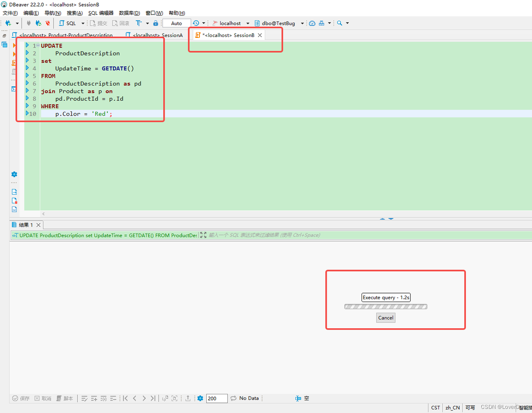The image size is (532, 413).
Task: Expand the transaction log dropdown arrow
Action: point(204,23)
